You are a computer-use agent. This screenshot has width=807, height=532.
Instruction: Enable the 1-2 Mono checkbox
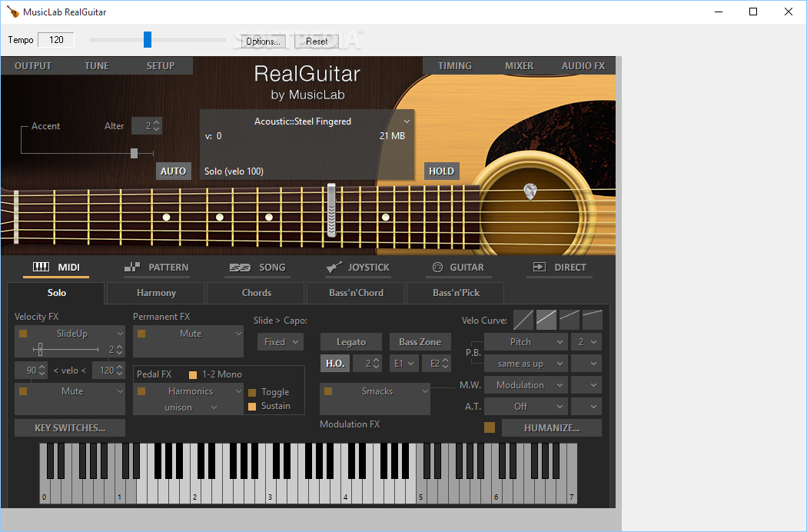tap(193, 375)
